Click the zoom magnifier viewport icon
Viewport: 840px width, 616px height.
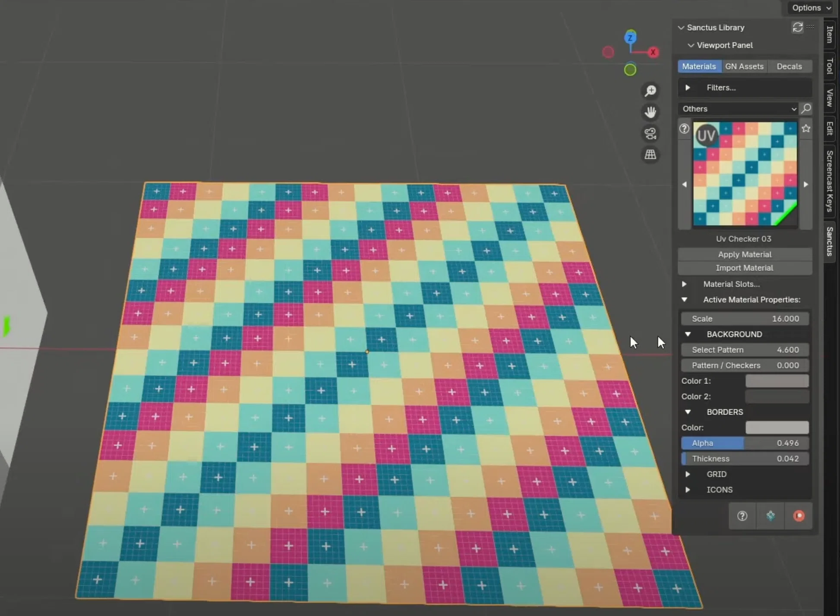[x=651, y=91]
